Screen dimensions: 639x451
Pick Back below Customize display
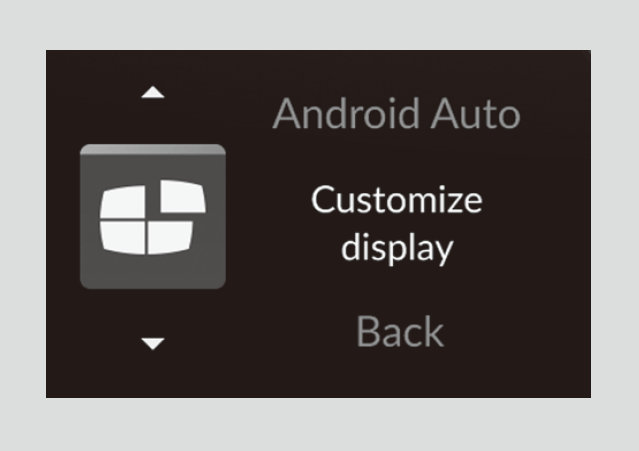(x=400, y=331)
